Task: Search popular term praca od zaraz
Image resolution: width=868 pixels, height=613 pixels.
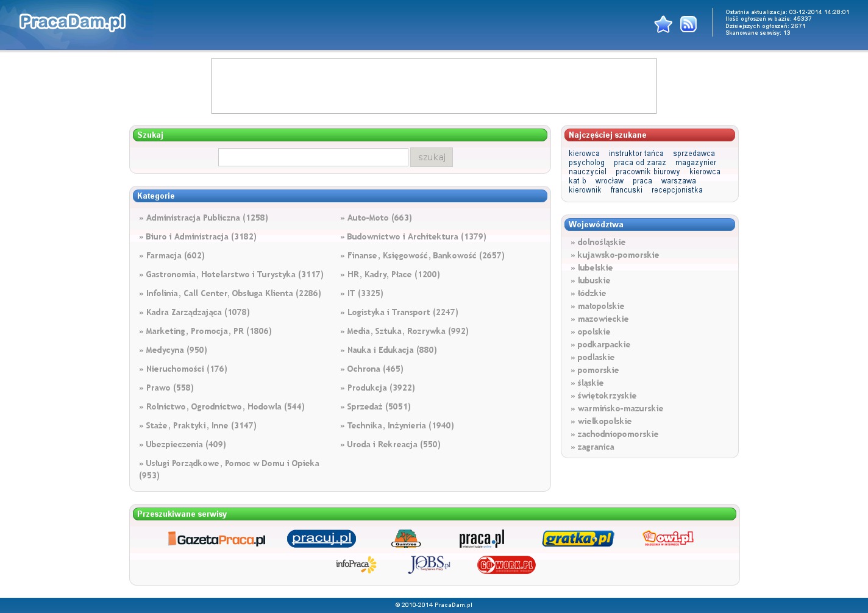Action: [640, 163]
